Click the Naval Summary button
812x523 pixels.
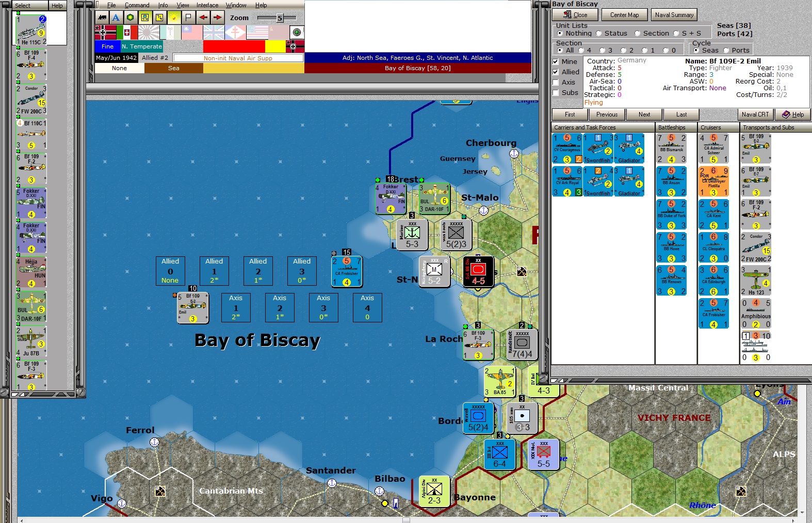(674, 15)
